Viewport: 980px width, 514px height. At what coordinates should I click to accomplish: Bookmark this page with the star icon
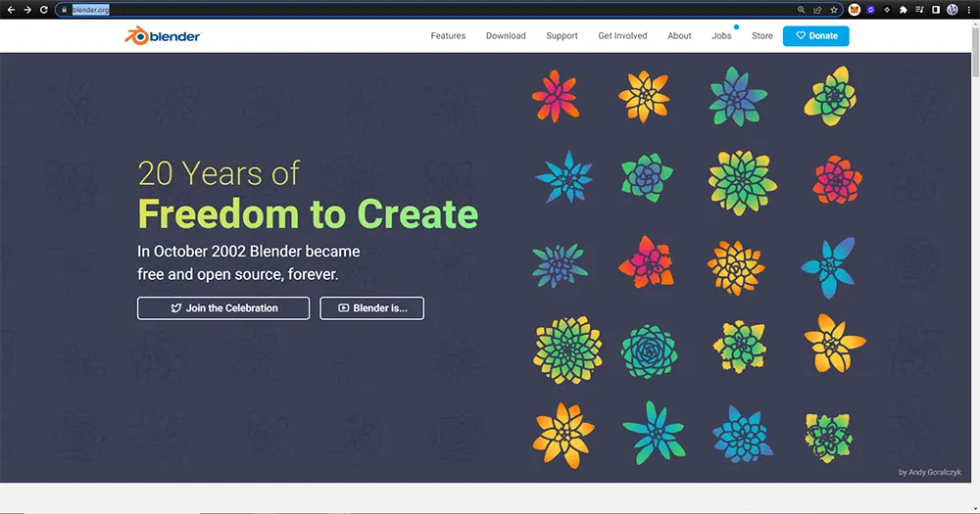point(834,10)
